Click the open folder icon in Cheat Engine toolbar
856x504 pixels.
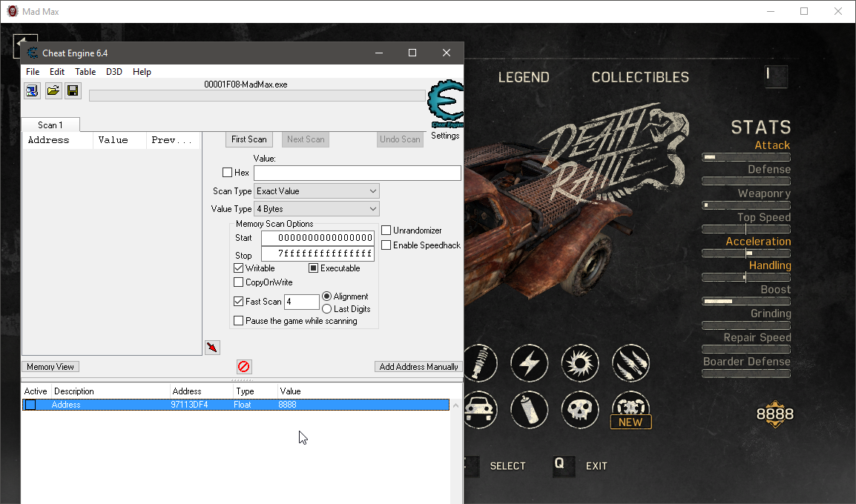(53, 90)
